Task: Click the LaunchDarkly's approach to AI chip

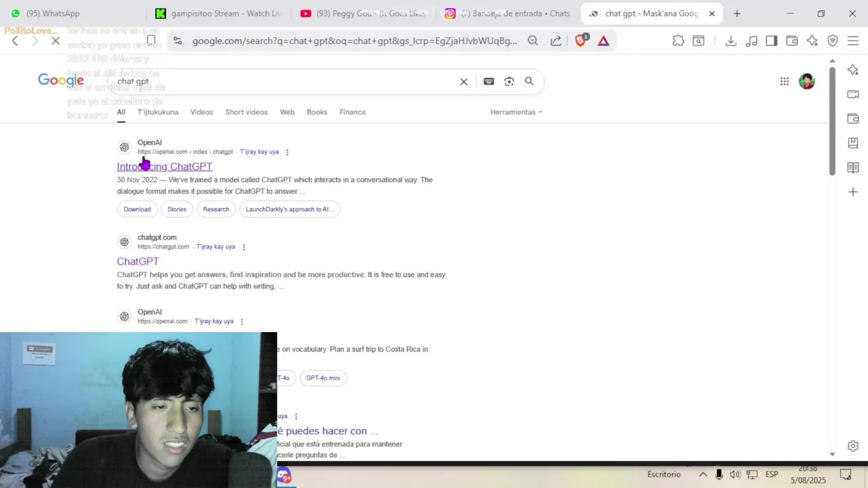Action: (290, 209)
